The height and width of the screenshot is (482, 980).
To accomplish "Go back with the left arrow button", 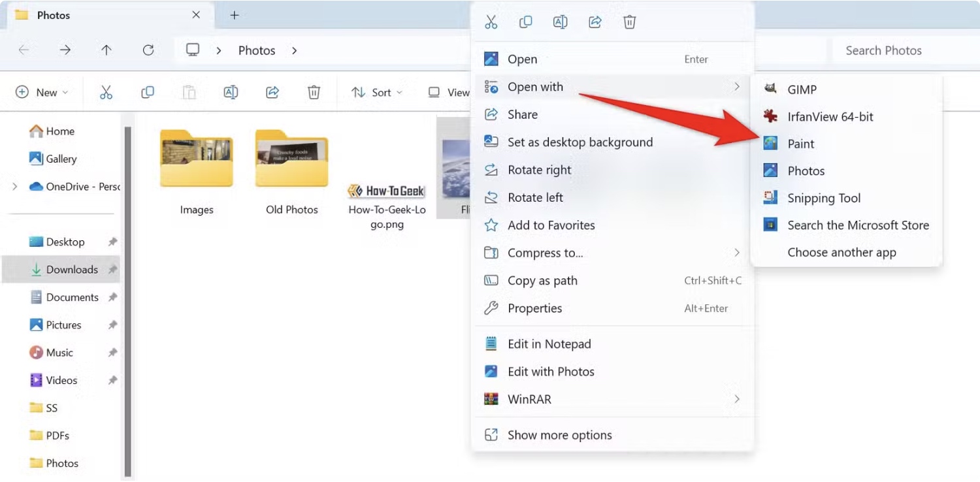I will [24, 50].
